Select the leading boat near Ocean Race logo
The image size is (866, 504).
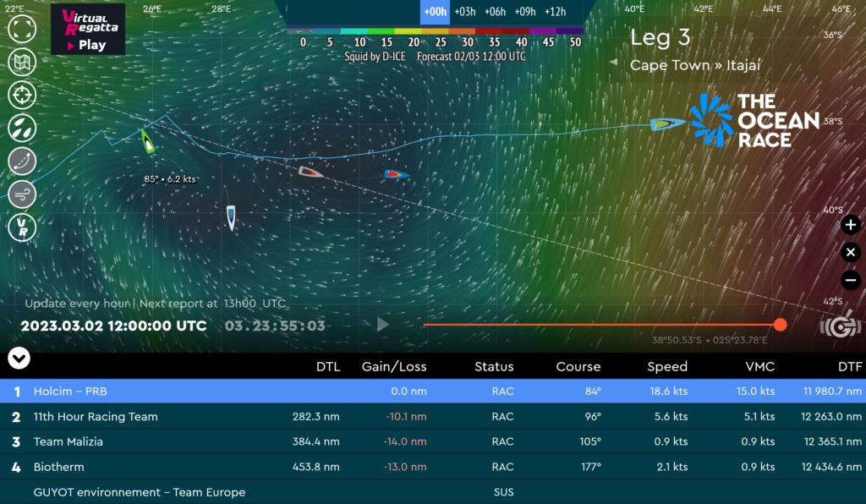(668, 123)
